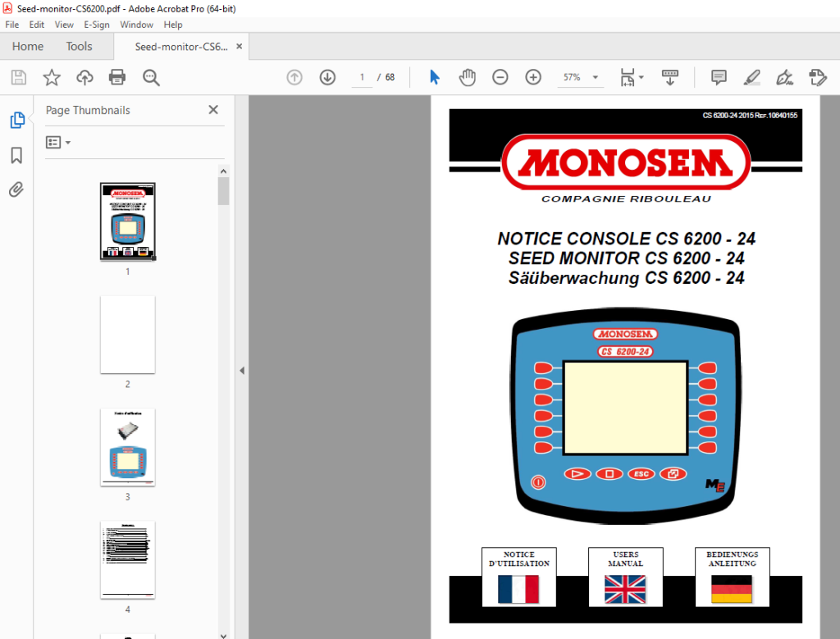840x639 pixels.
Task: Click the 'SEED MONITOR CS 6200 - 24' title text
Action: click(626, 258)
